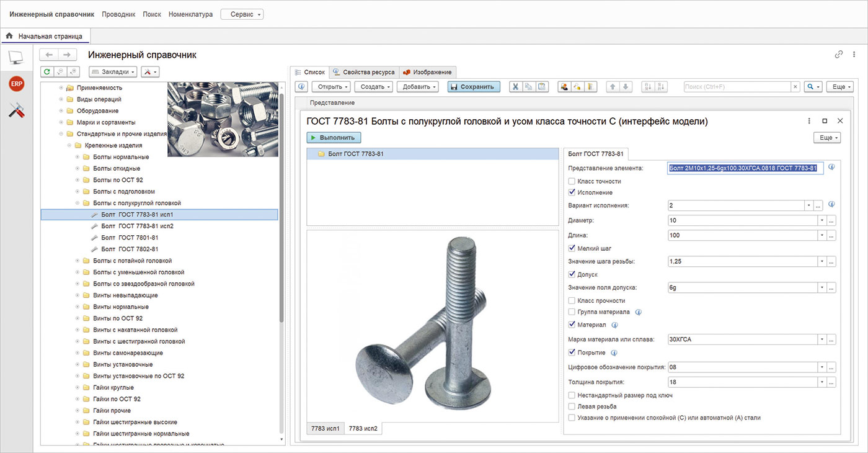Enable the Класс точности checkbox
Screen dimensions: 868x453
click(572, 181)
